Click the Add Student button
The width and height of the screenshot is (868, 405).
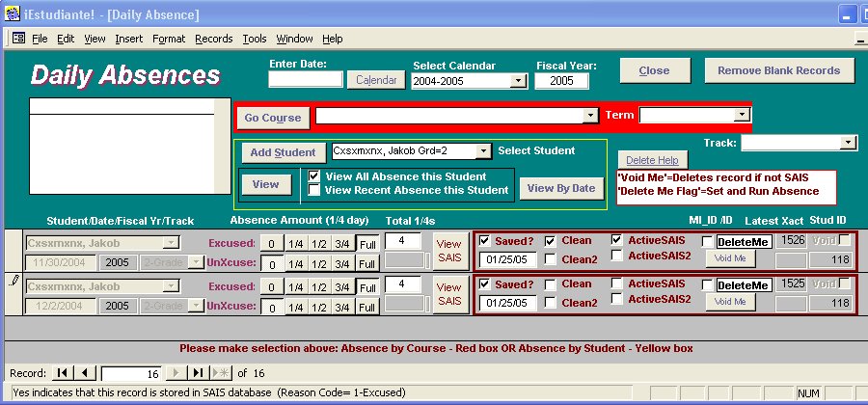[x=283, y=152]
